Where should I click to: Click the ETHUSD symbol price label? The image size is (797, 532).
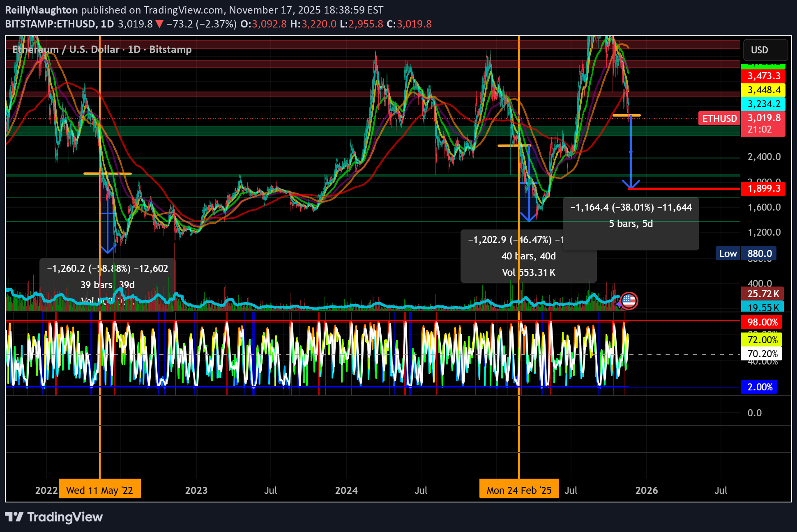click(x=719, y=119)
